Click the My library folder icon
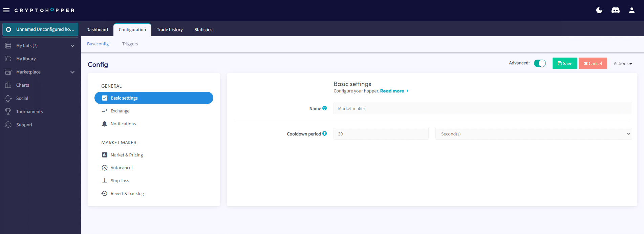This screenshot has width=644, height=234. click(8, 59)
